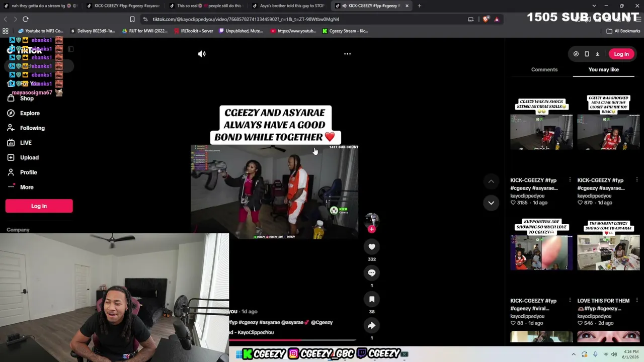Open the Profile icon in the sidebar
Screen dimensions: 644x362
[11, 172]
